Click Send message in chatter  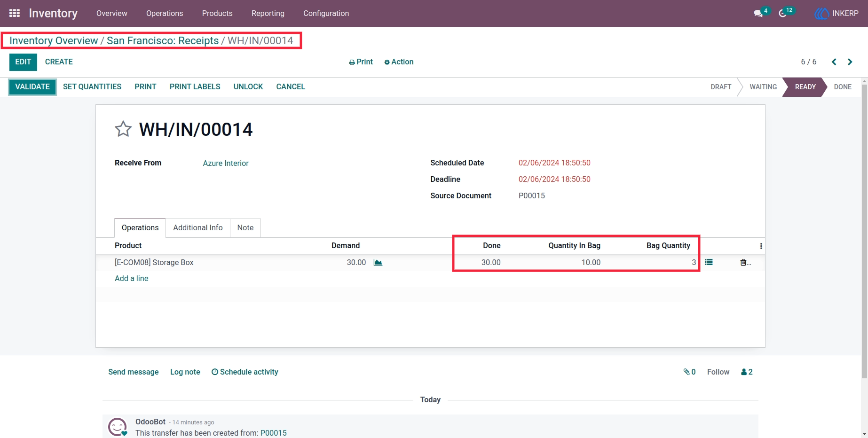pyautogui.click(x=134, y=372)
